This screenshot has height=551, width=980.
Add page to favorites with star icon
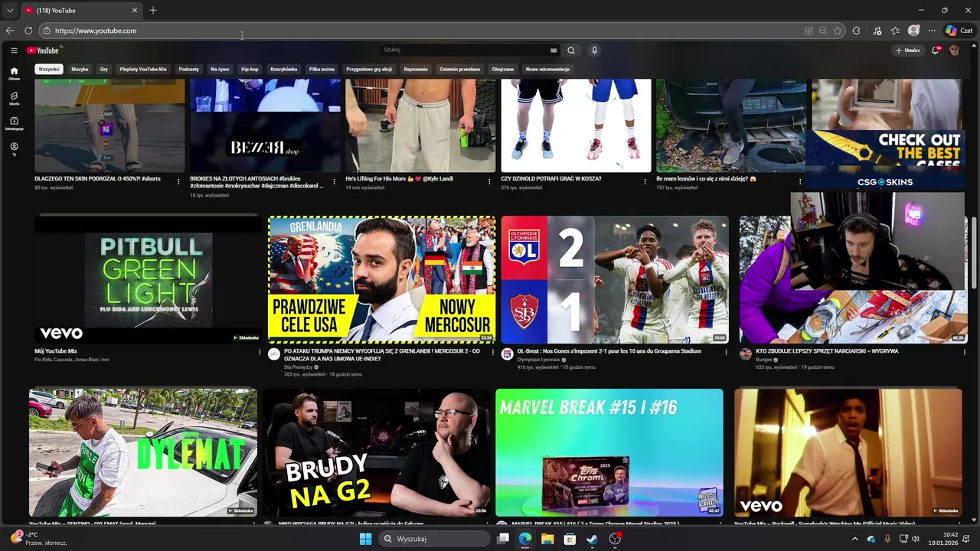838,31
